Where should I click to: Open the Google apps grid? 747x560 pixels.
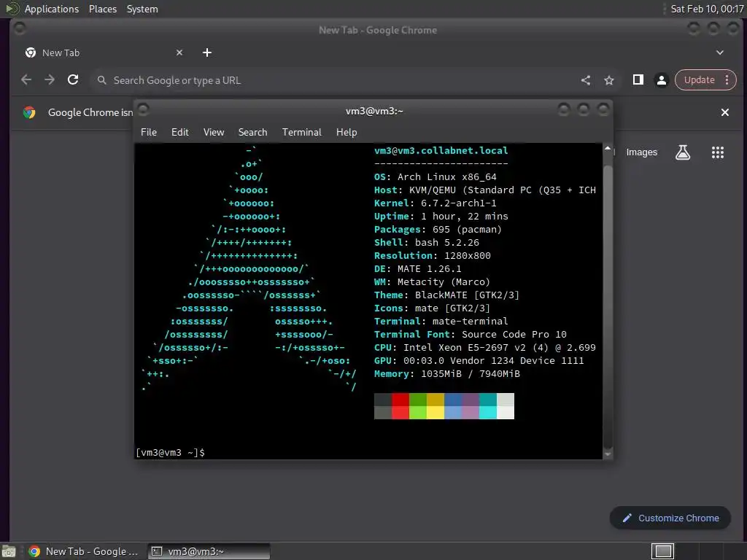tap(718, 152)
